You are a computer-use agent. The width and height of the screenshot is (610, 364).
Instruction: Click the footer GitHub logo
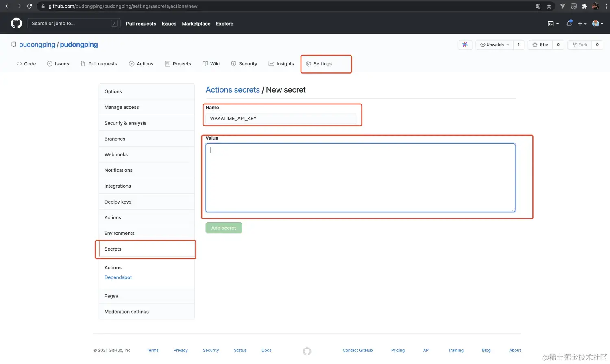(307, 351)
